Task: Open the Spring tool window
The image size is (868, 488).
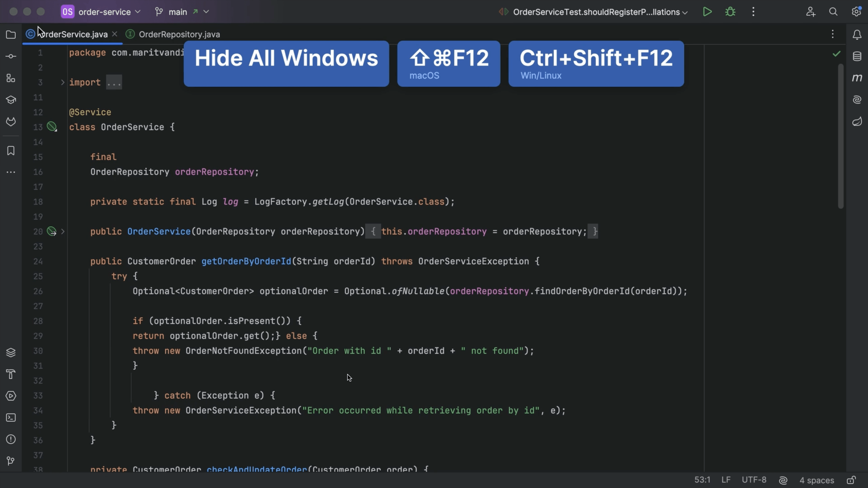Action: click(857, 122)
